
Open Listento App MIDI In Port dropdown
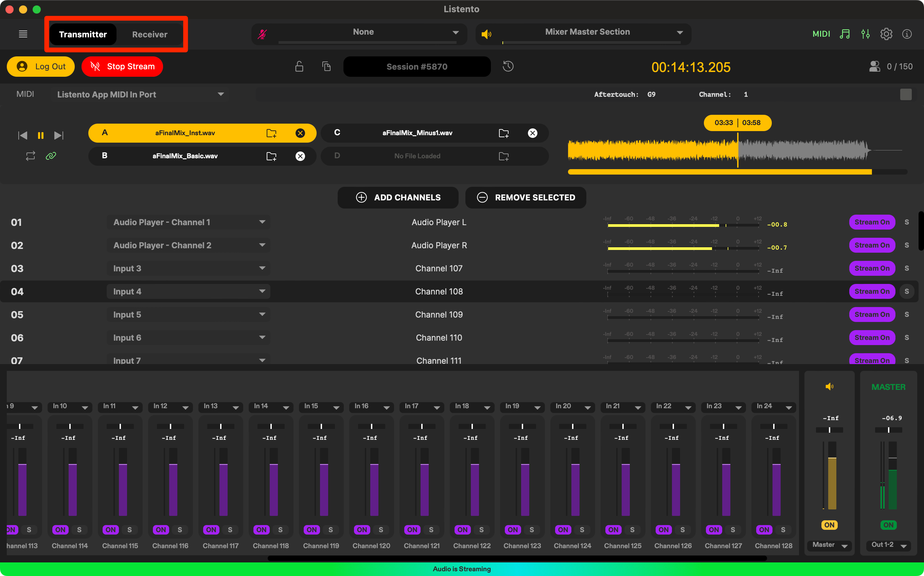click(141, 94)
